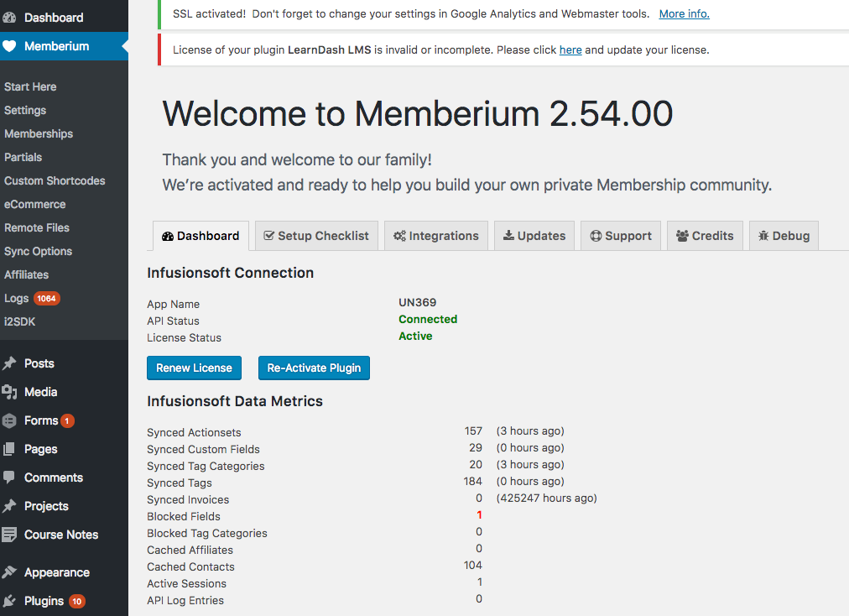Open the Media menu label
This screenshot has height=616, width=849.
[x=40, y=392]
